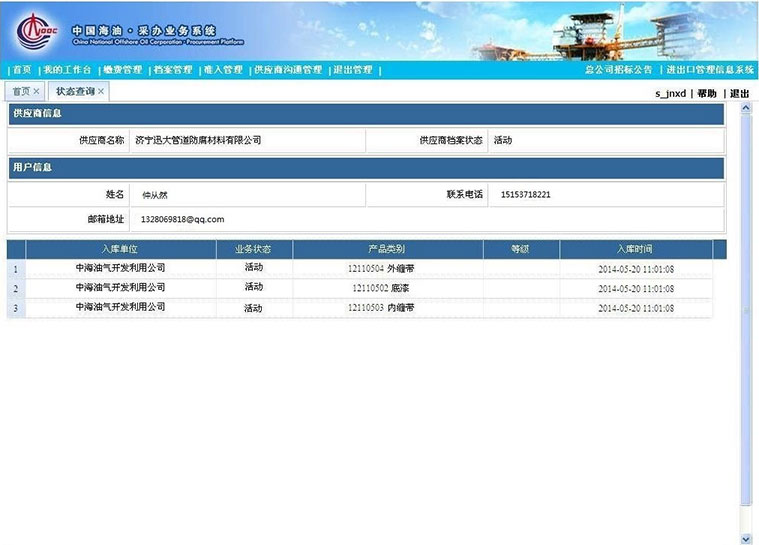Screen dimensions: 759x545
Task: Click the 退出 link at top right
Action: point(739,93)
